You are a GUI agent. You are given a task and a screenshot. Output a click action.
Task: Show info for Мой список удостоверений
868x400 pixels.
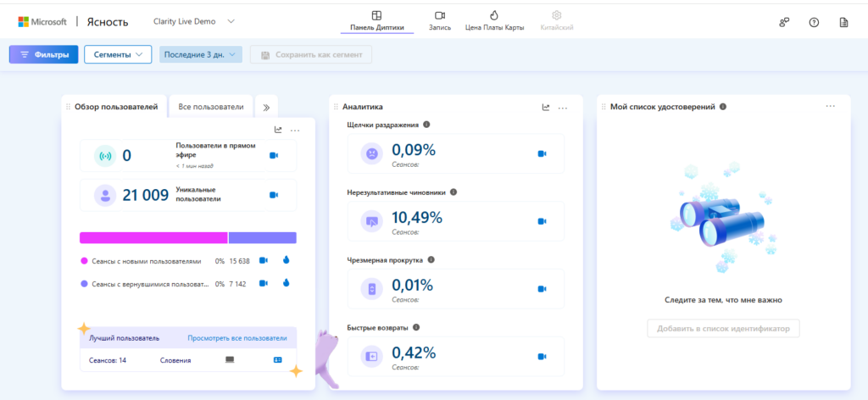pyautogui.click(x=723, y=107)
